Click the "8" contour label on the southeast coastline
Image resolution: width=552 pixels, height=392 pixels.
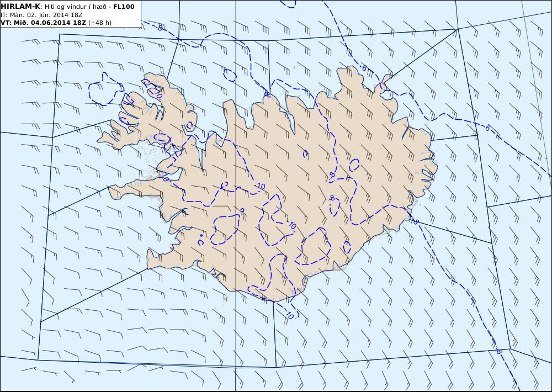tap(416, 222)
